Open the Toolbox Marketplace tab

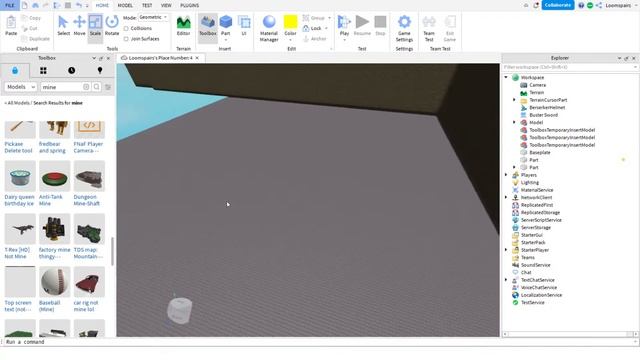pos(15,71)
